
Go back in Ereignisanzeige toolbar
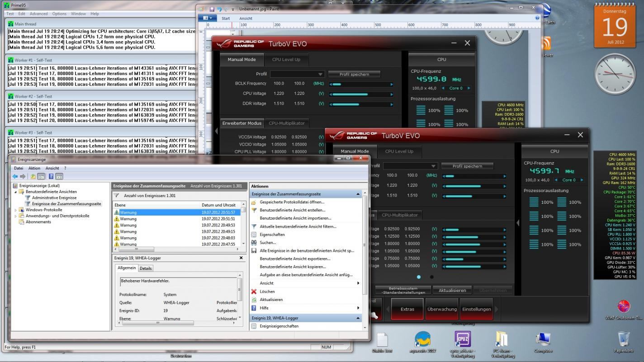click(x=15, y=176)
